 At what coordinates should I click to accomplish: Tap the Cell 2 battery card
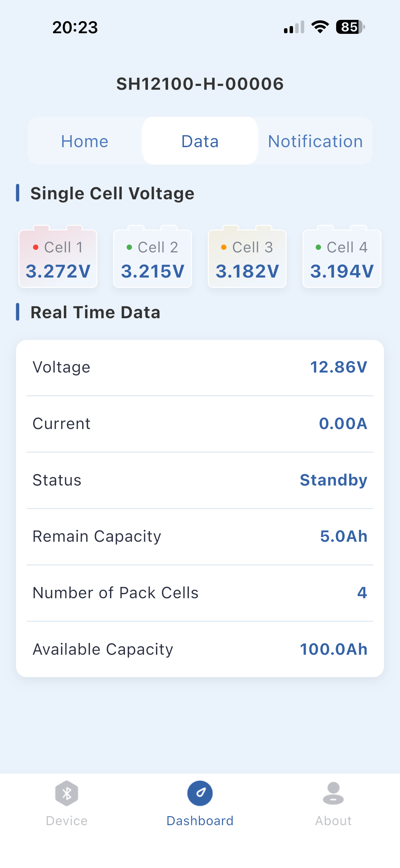pos(153,257)
